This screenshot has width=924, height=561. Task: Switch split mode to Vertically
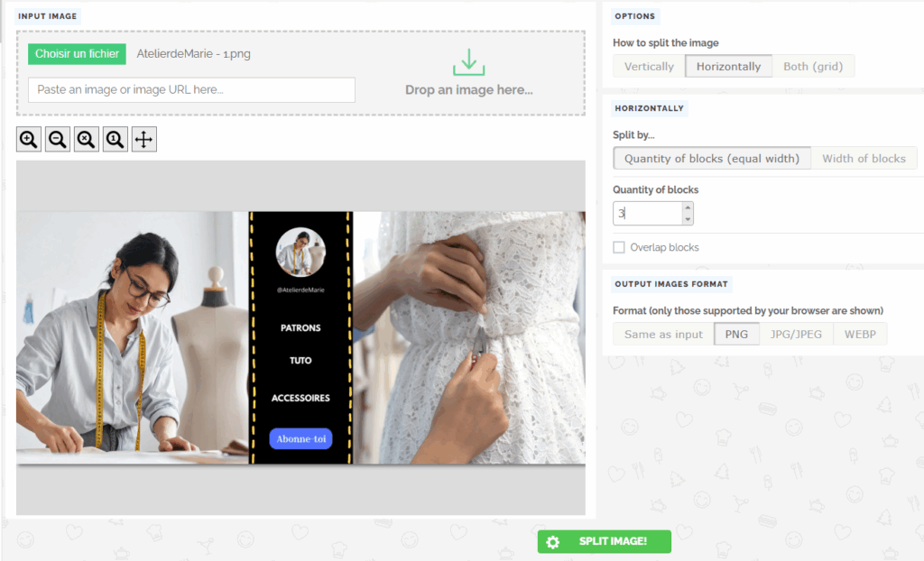[x=648, y=66]
